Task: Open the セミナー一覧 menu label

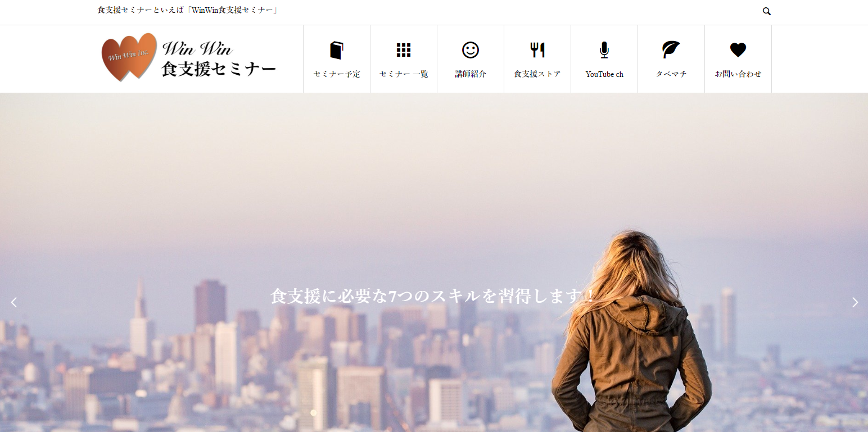Action: click(403, 74)
